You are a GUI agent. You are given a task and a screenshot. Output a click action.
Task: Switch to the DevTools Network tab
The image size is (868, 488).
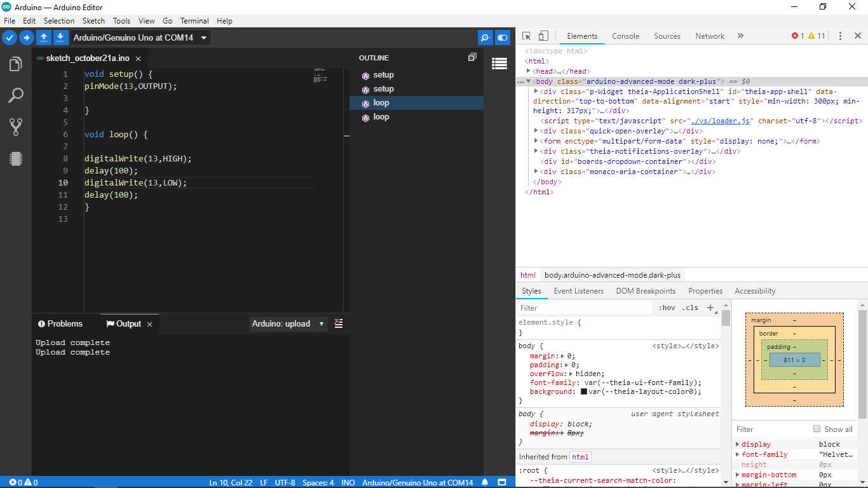(710, 36)
